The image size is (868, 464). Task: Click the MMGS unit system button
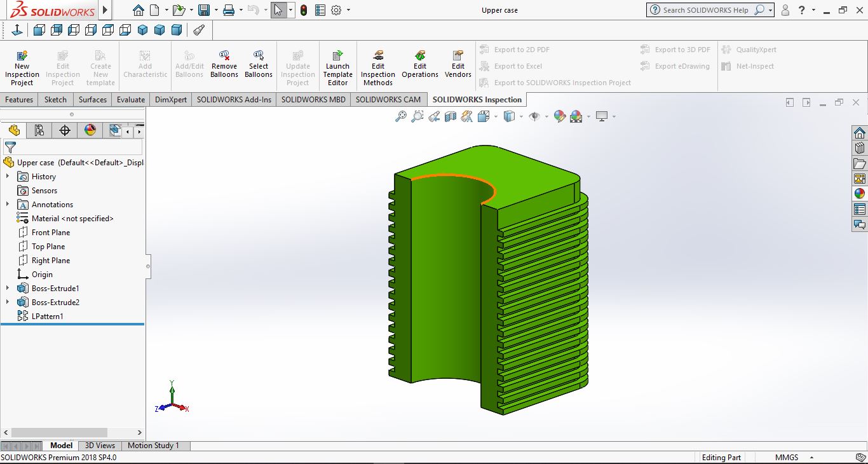click(787, 458)
